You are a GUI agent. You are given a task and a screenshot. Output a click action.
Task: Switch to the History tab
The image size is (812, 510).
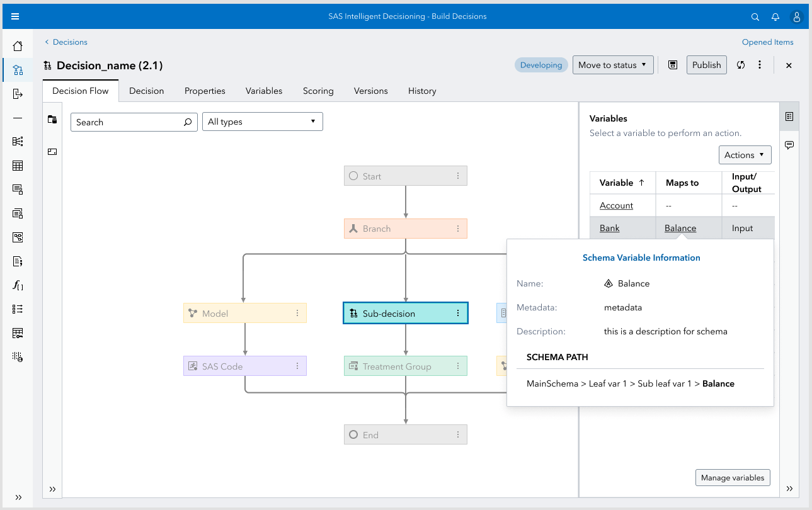point(422,91)
